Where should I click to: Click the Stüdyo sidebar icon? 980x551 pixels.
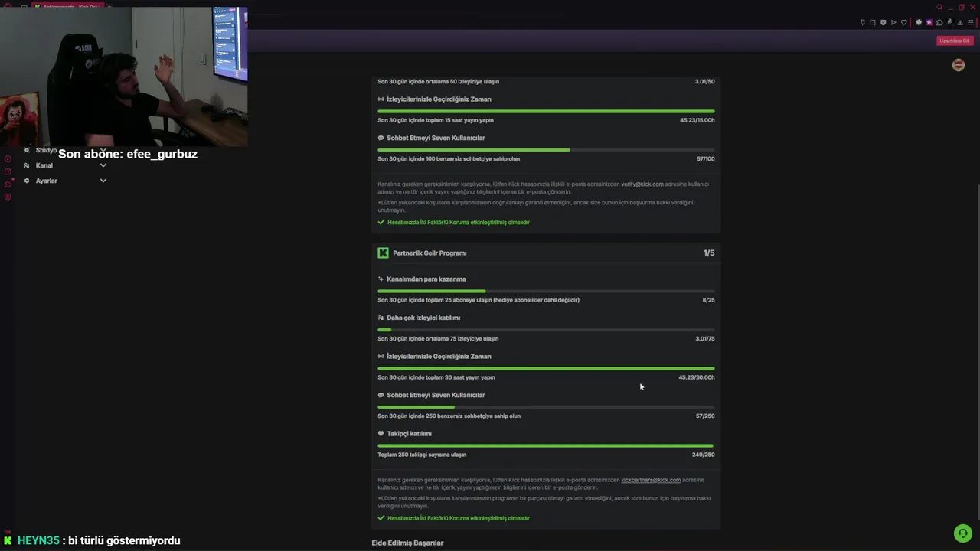27,150
